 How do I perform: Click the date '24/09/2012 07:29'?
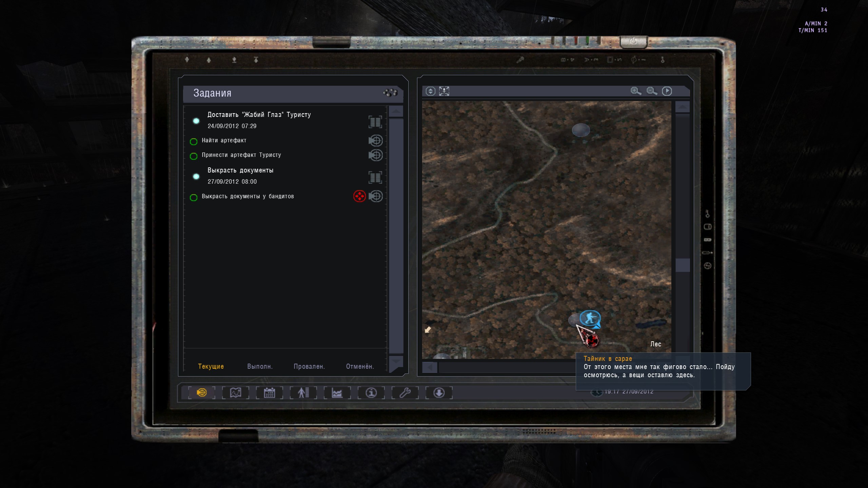(x=232, y=126)
